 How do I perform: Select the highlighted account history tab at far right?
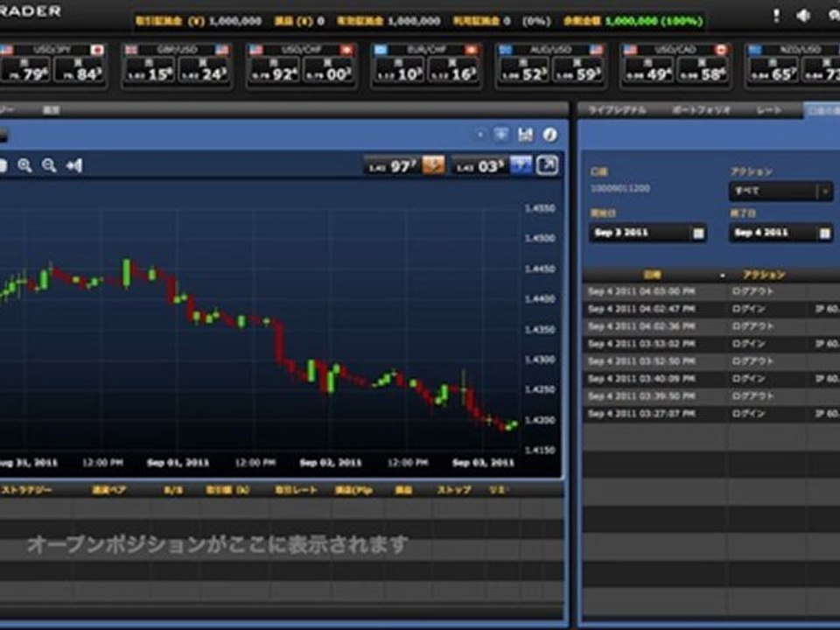[822, 110]
